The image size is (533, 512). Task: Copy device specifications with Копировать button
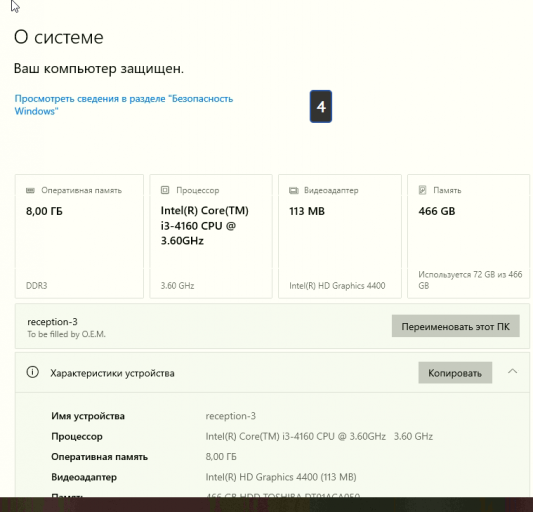(x=455, y=373)
